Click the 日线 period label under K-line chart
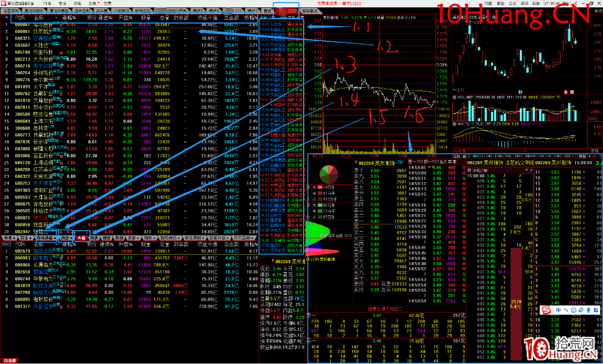This screenshot has width=603, height=364. pyautogui.click(x=595, y=151)
